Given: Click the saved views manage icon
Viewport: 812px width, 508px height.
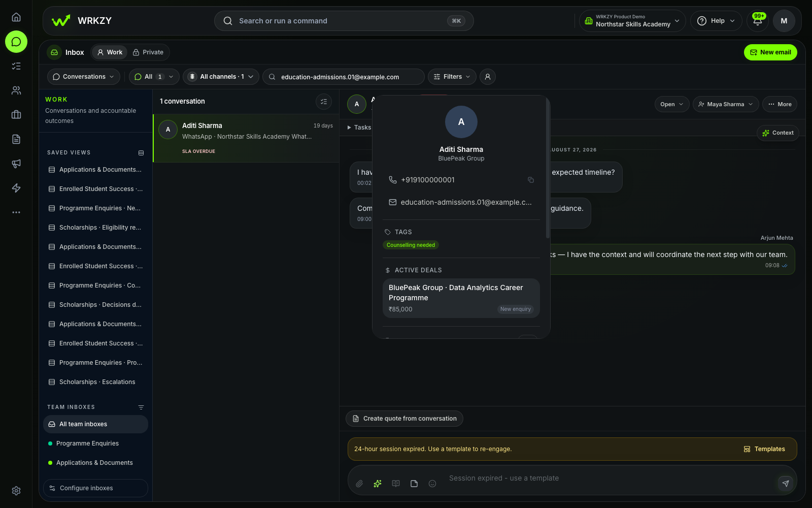Looking at the screenshot, I should (141, 153).
